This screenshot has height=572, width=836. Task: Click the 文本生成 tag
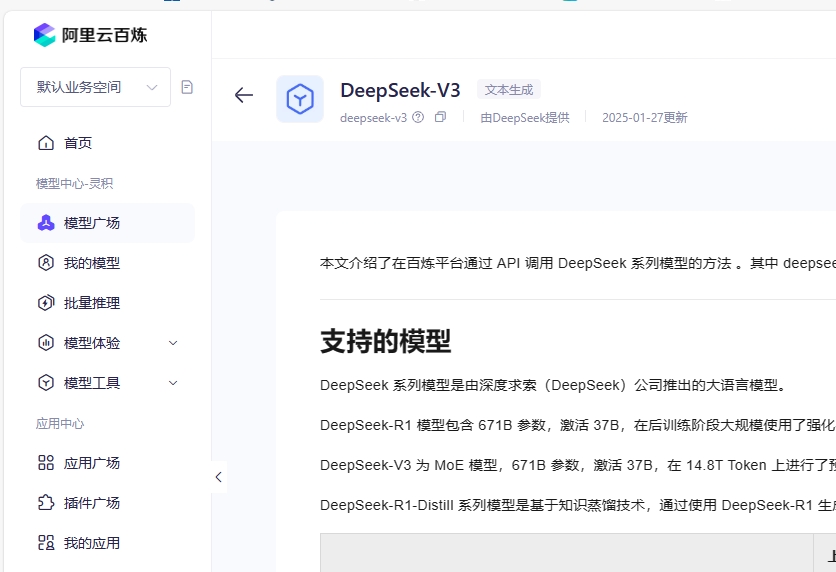tap(509, 90)
